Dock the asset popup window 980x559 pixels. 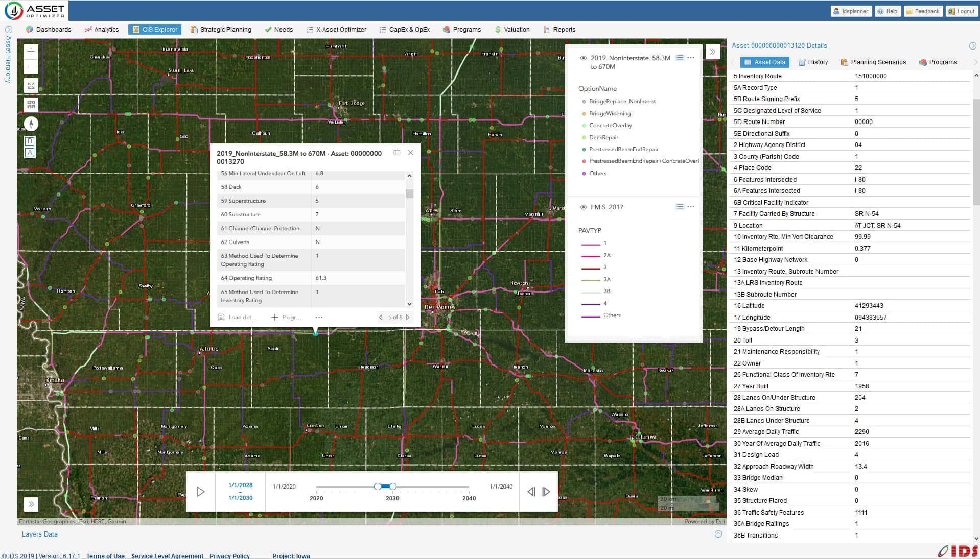point(397,153)
